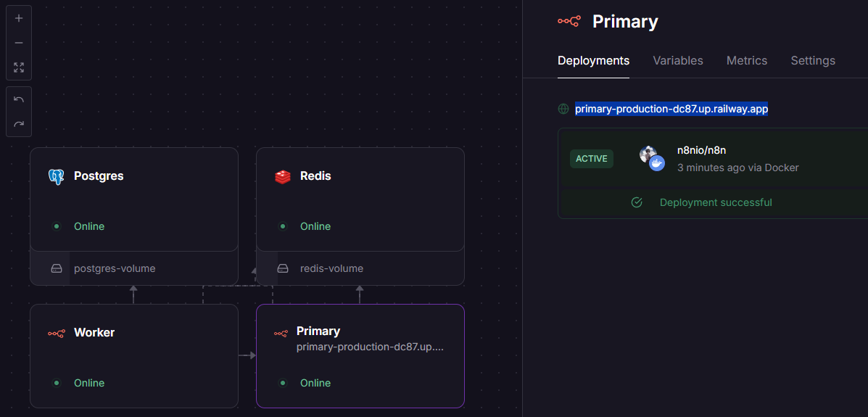Select the Redis service card
Image resolution: width=868 pixels, height=417 pixels.
point(360,199)
